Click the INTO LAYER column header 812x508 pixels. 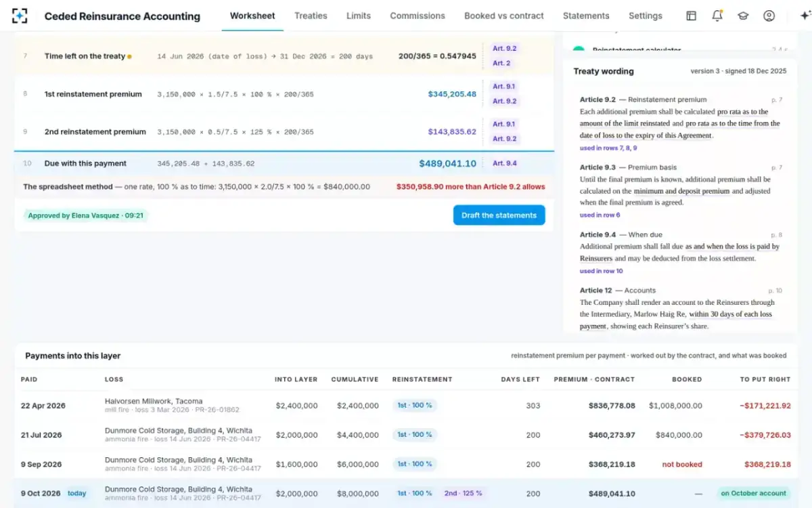(x=296, y=379)
